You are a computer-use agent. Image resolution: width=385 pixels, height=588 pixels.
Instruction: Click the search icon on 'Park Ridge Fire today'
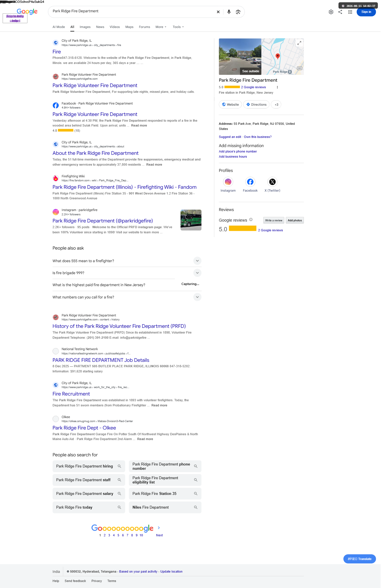[x=119, y=507]
